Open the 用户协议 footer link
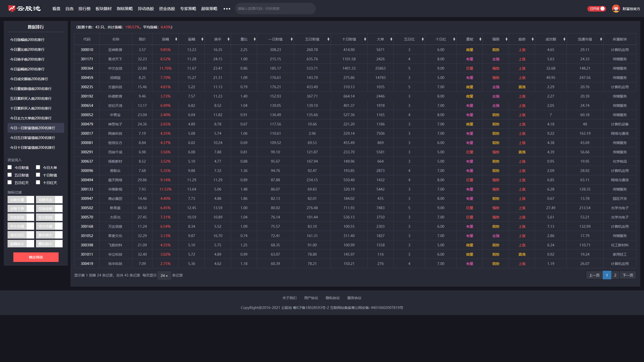The height and width of the screenshot is (362, 644). 311,298
